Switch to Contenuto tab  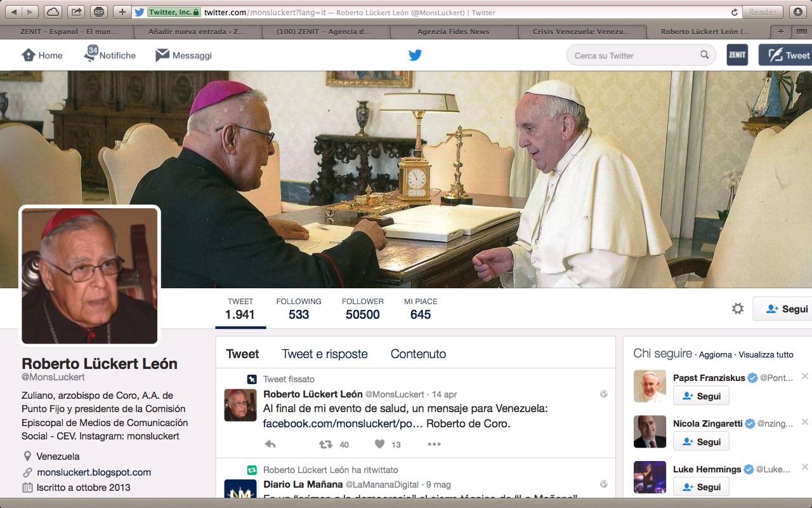(x=418, y=354)
